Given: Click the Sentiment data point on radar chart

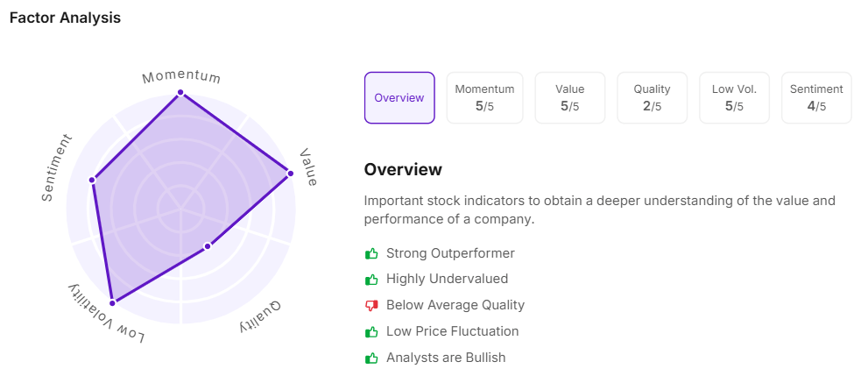Looking at the screenshot, I should point(92,181).
